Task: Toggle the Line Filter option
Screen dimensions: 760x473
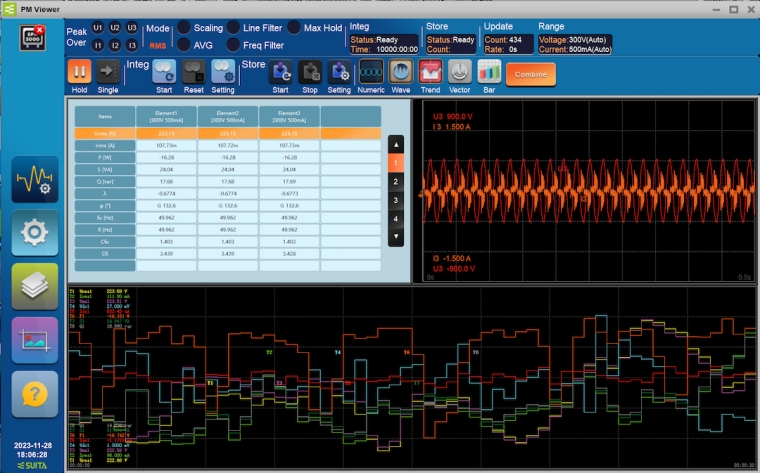Action: (233, 28)
